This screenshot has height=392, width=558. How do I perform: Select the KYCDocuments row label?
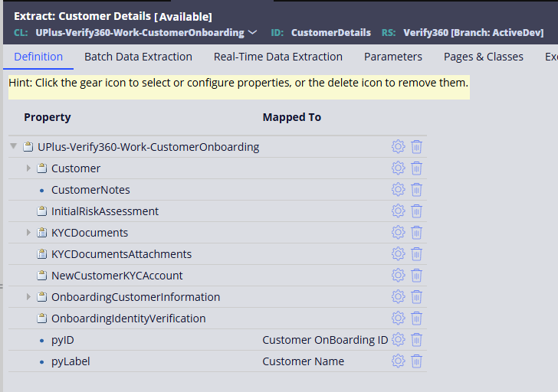[90, 233]
